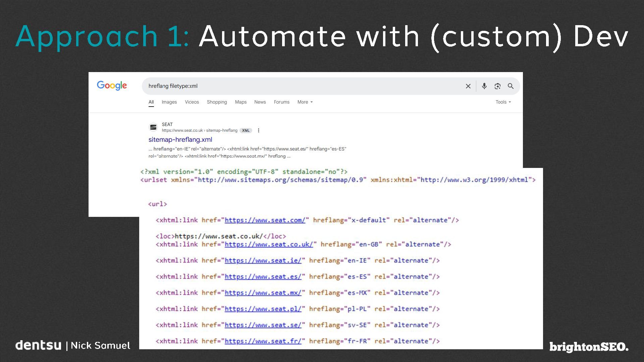
Task: Select the Maps tab
Action: coord(240,102)
